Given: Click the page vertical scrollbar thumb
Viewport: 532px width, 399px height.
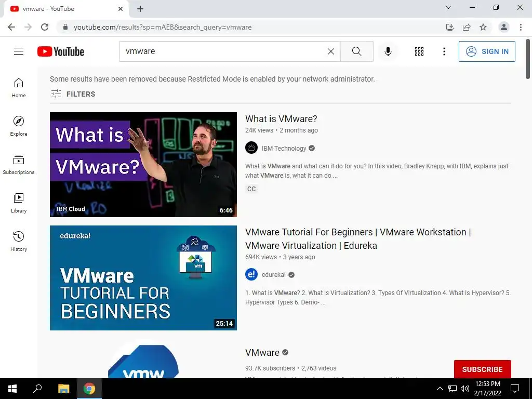Looking at the screenshot, I should pyautogui.click(x=528, y=59).
